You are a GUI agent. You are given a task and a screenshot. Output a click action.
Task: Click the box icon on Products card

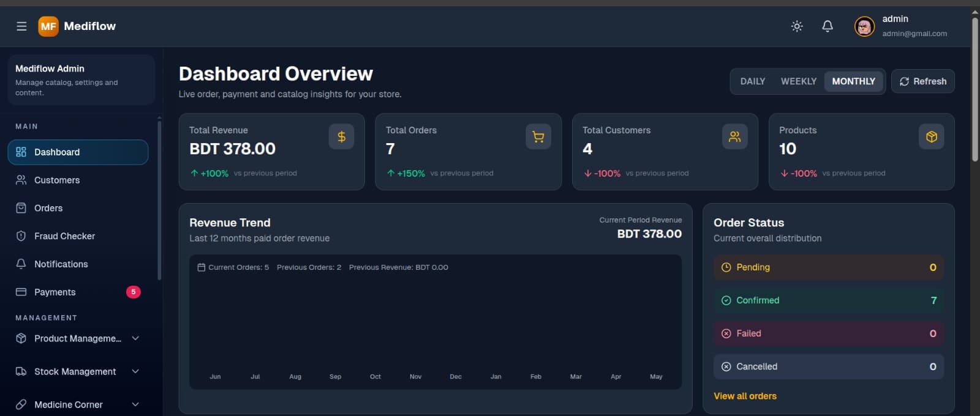932,136
